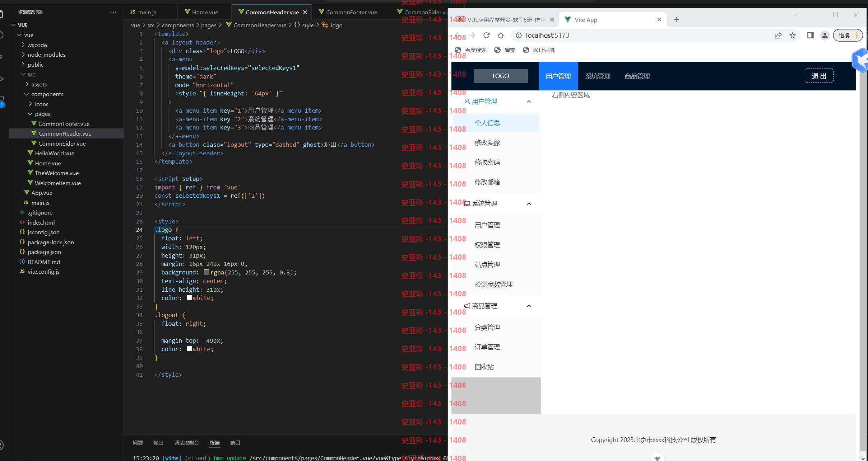Close the CommonHeader.vue editor tab
868x461 pixels.
coord(305,12)
